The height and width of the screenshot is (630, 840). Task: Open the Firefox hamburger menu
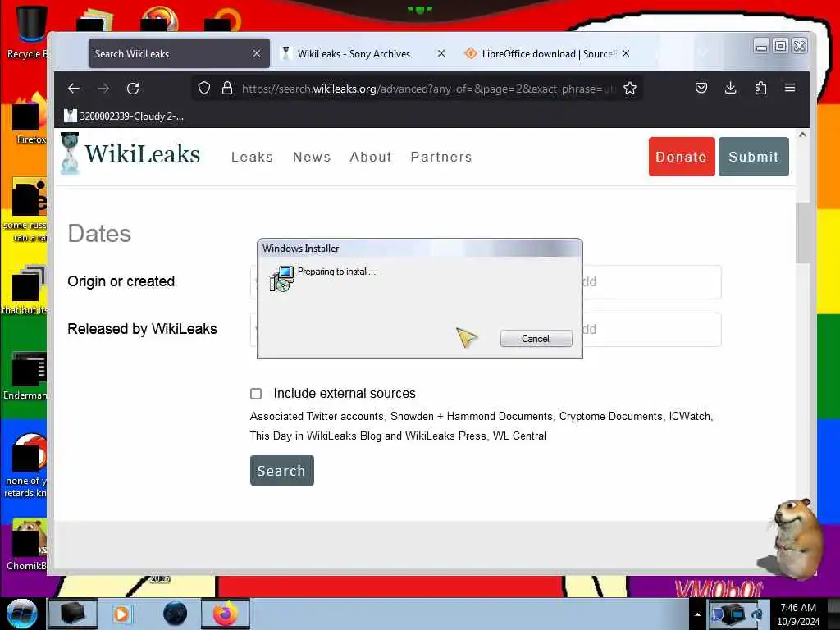coord(790,87)
